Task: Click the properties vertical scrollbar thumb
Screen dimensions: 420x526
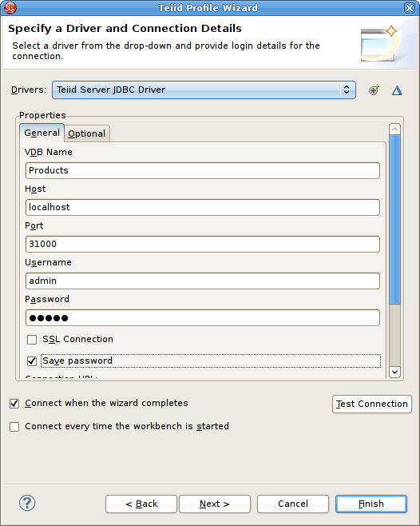Action: pos(394,220)
